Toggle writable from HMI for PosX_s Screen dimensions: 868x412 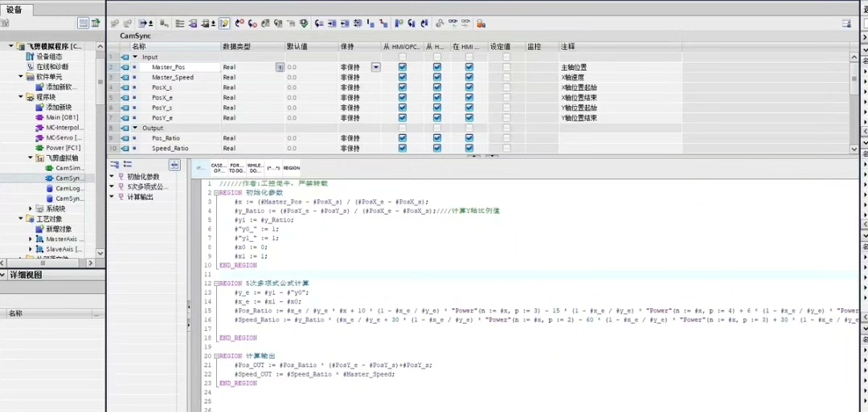[x=437, y=88]
